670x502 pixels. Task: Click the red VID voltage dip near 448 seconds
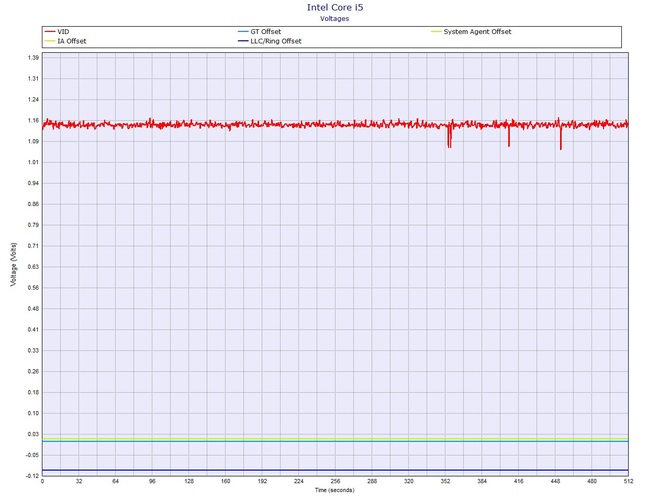(x=561, y=139)
